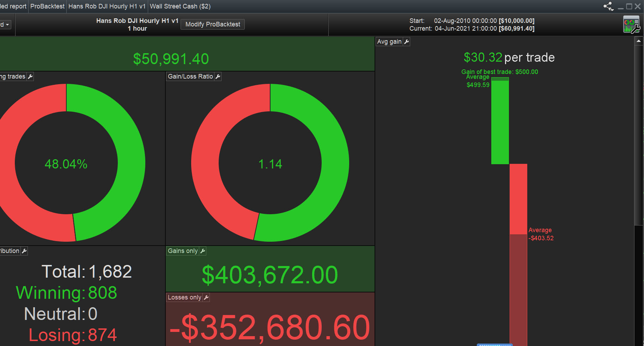Click the average loss -$403.52 label

pyautogui.click(x=541, y=234)
